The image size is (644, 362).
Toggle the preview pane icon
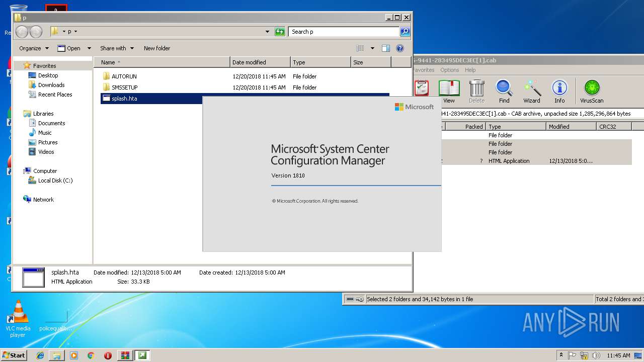(386, 48)
